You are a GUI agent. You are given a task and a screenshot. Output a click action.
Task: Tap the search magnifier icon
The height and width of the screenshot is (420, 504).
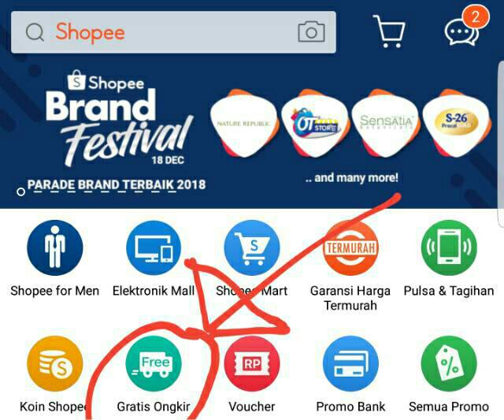coord(35,32)
